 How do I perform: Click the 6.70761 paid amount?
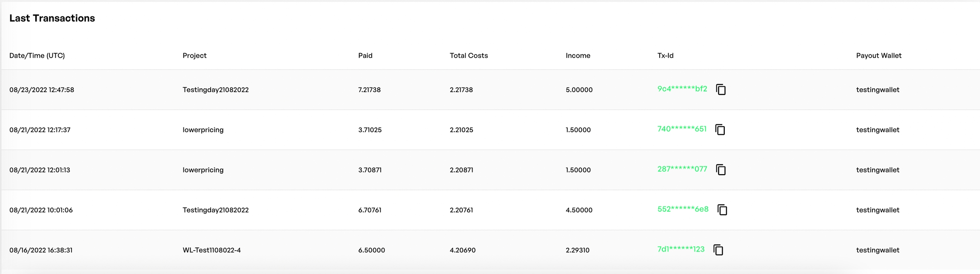pos(370,210)
